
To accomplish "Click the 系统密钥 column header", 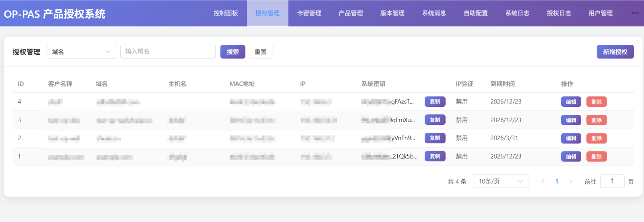I will point(373,84).
